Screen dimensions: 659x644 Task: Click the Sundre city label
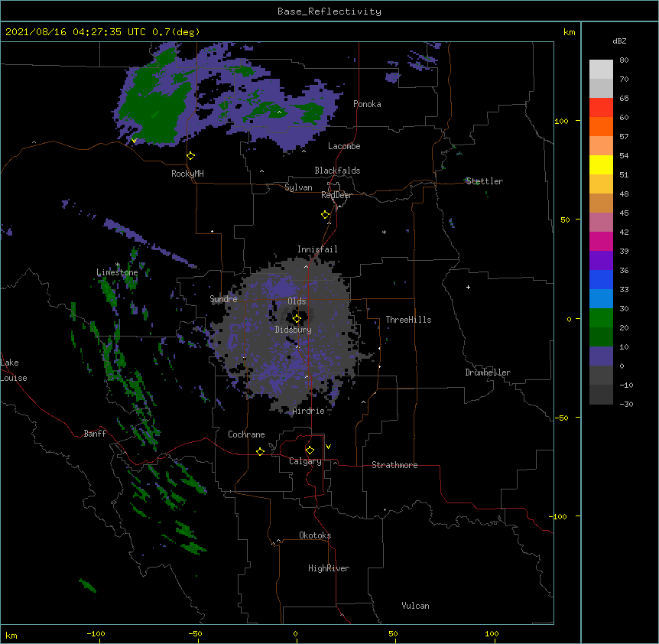(x=223, y=299)
